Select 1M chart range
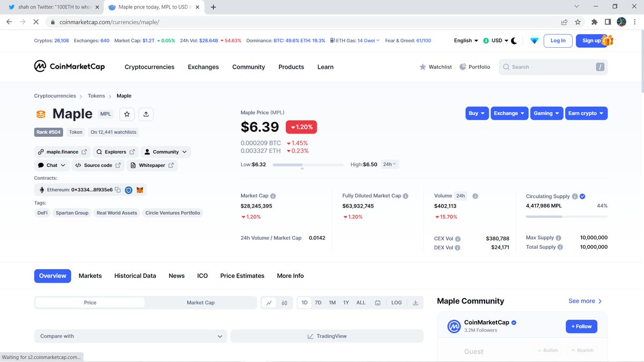The height and width of the screenshot is (362, 644). point(332,302)
